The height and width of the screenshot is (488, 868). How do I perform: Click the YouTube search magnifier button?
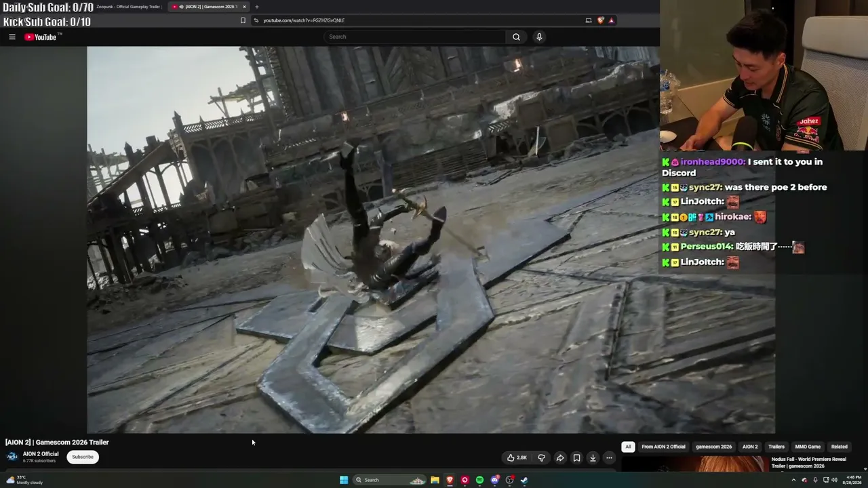tap(516, 37)
